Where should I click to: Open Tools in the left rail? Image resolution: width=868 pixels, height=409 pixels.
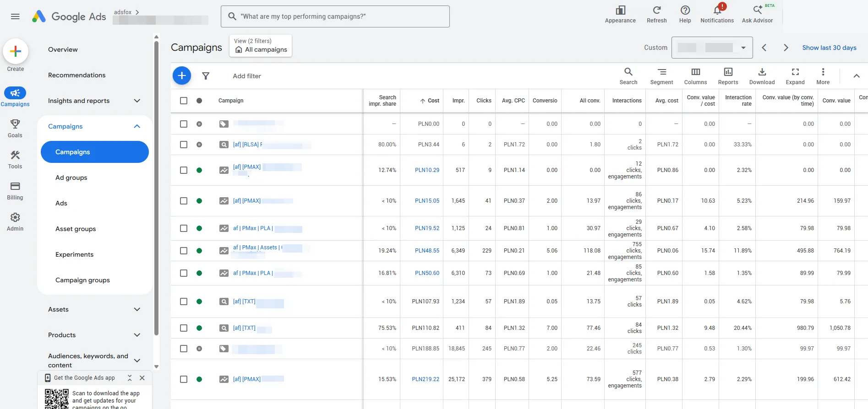pyautogui.click(x=15, y=159)
